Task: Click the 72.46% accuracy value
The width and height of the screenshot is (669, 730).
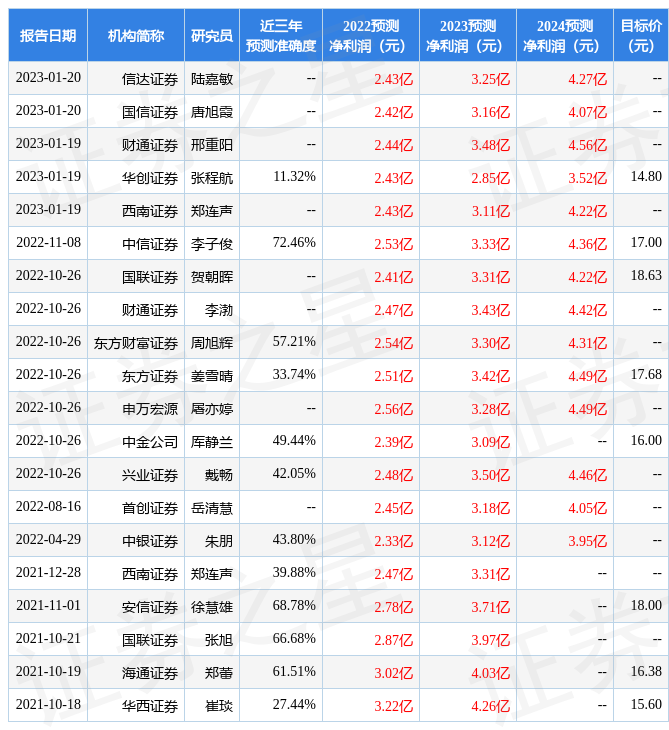Action: point(294,243)
